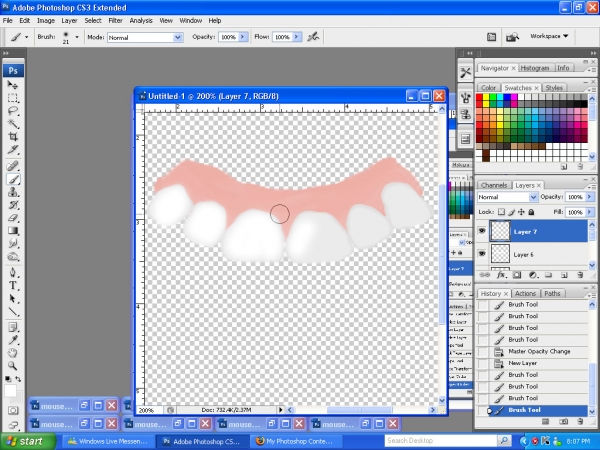Switch to the Histogram tab
This screenshot has width=600, height=450.
[535, 68]
